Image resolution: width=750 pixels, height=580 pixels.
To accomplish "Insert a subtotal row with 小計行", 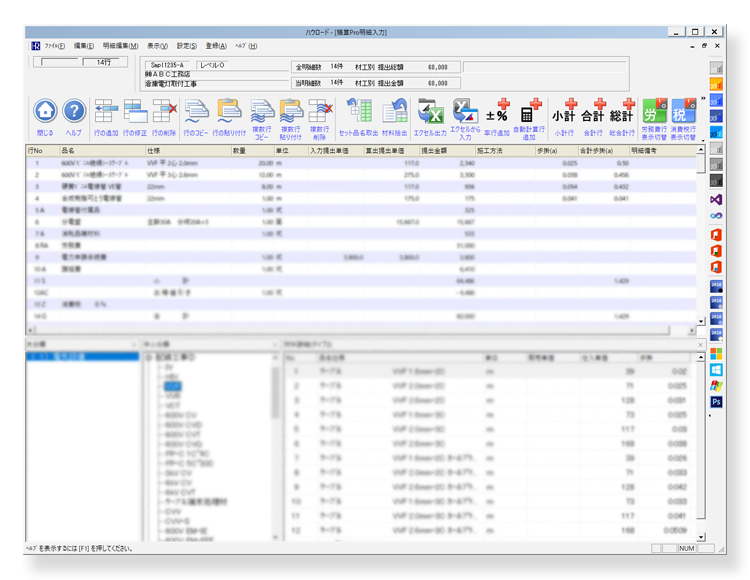I will [571, 111].
